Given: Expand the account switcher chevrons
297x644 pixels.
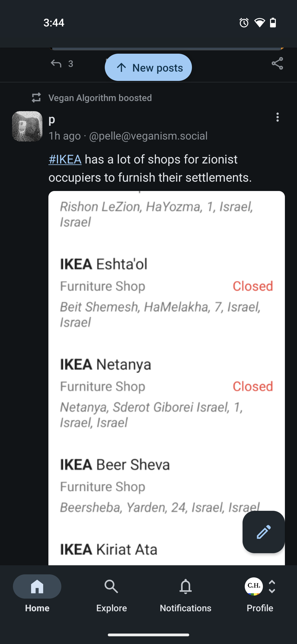Looking at the screenshot, I should tap(272, 586).
